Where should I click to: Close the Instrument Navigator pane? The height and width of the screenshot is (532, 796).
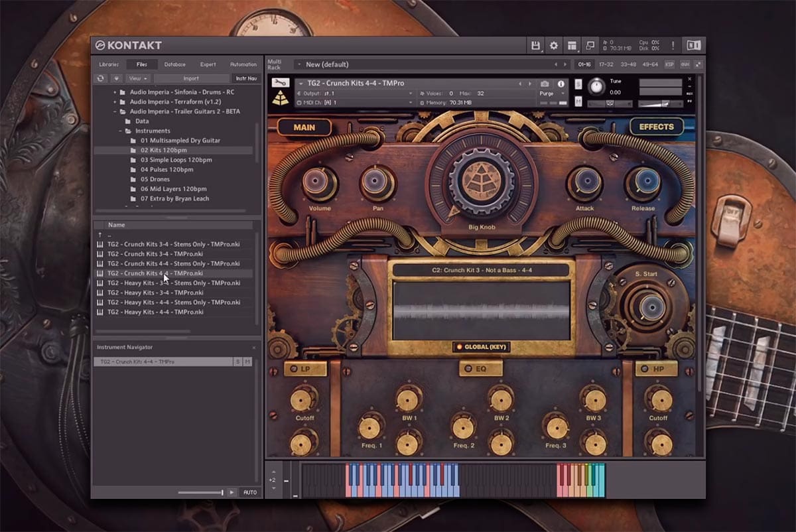pos(253,348)
